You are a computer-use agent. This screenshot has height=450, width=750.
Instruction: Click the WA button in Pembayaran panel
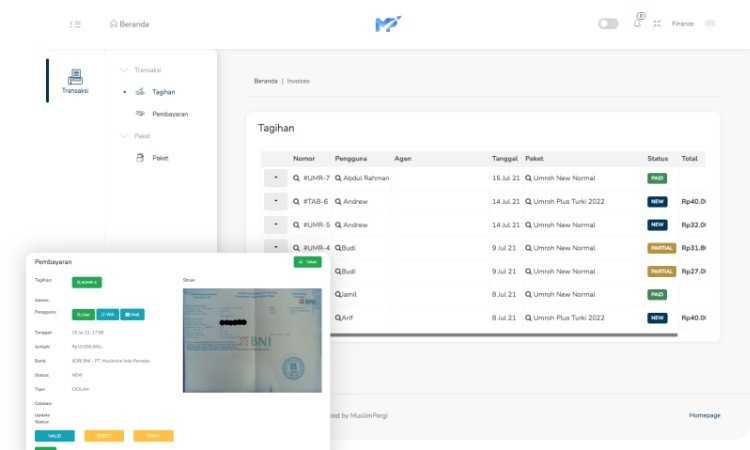coord(108,314)
